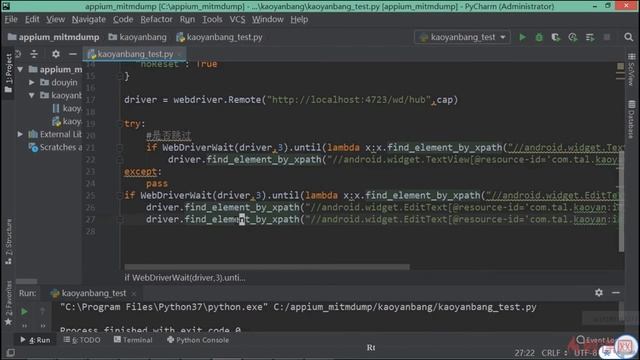Open the Refactor menu

tap(156, 19)
